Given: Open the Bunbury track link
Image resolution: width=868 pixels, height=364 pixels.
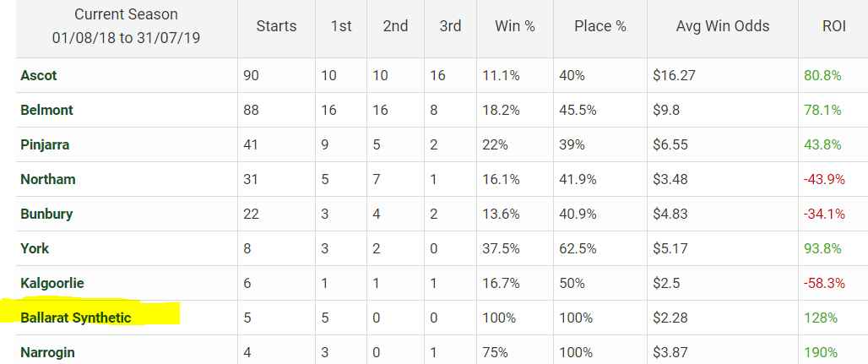Looking at the screenshot, I should click(46, 214).
